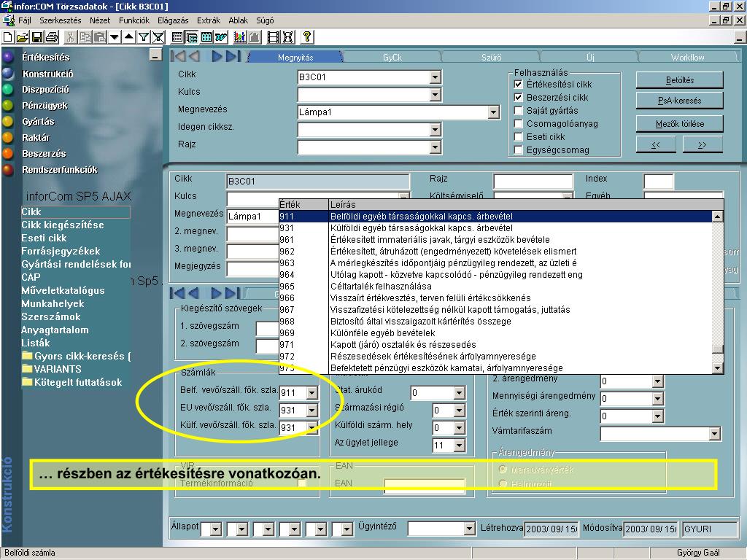Jump to last record in upper navigator
Image resolution: width=747 pixels, height=560 pixels.
click(233, 56)
